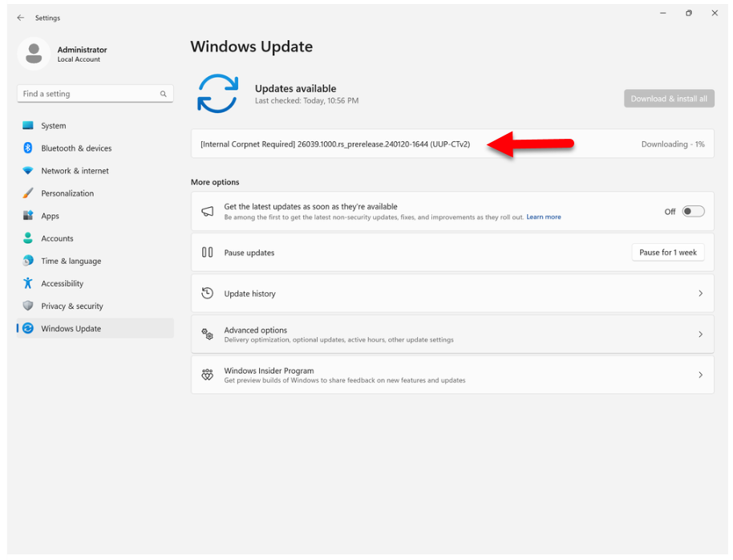This screenshot has height=560, width=733.
Task: Open Advanced options row
Action: [452, 334]
